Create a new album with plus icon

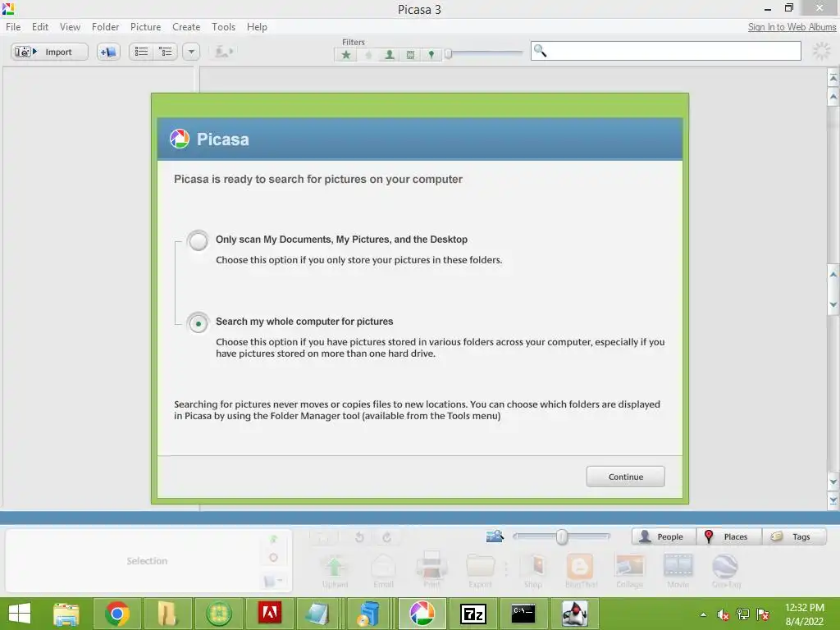coord(109,52)
